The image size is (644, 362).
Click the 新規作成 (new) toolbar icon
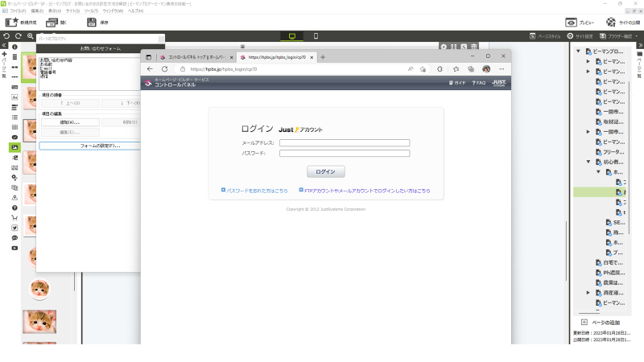pyautogui.click(x=13, y=23)
